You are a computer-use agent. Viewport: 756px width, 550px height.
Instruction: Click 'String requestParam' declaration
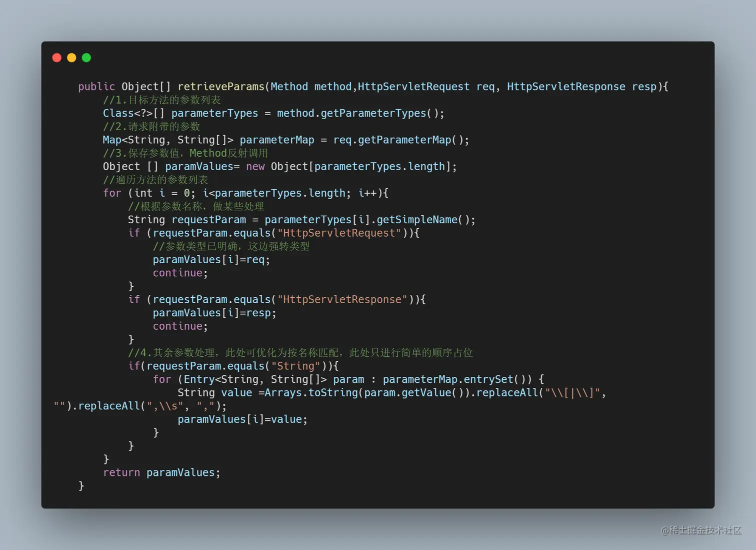[x=187, y=219]
